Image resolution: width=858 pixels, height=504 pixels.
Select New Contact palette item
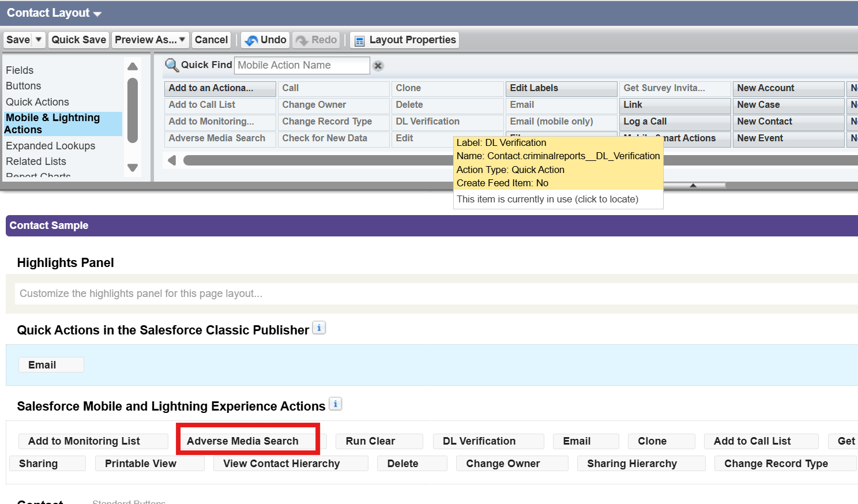click(x=789, y=122)
